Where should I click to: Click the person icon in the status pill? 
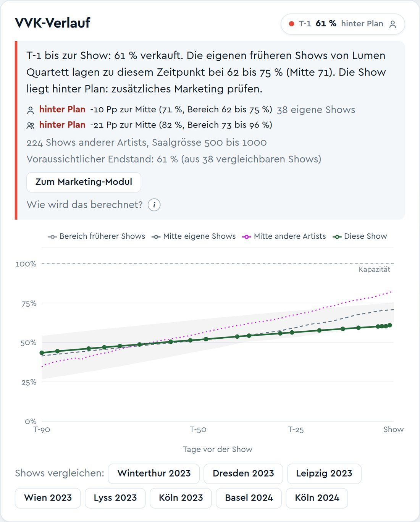pos(393,24)
